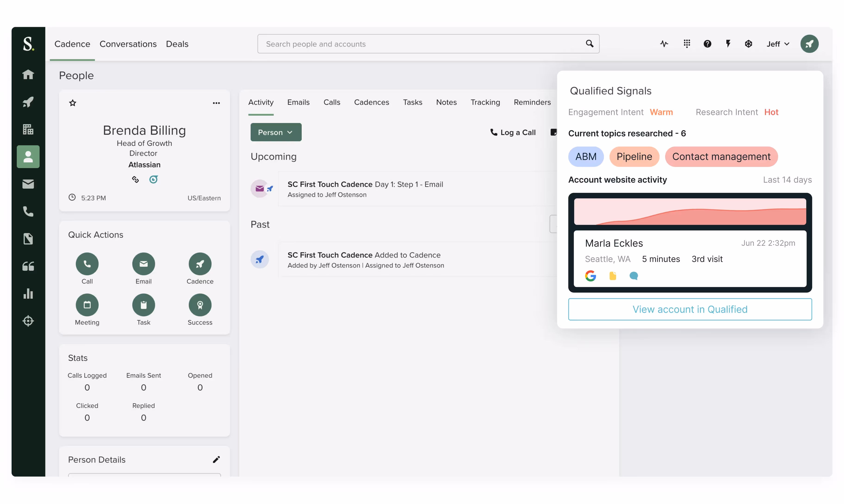Select the ABM topic chip
Screen dimensions: 844x504
point(586,157)
